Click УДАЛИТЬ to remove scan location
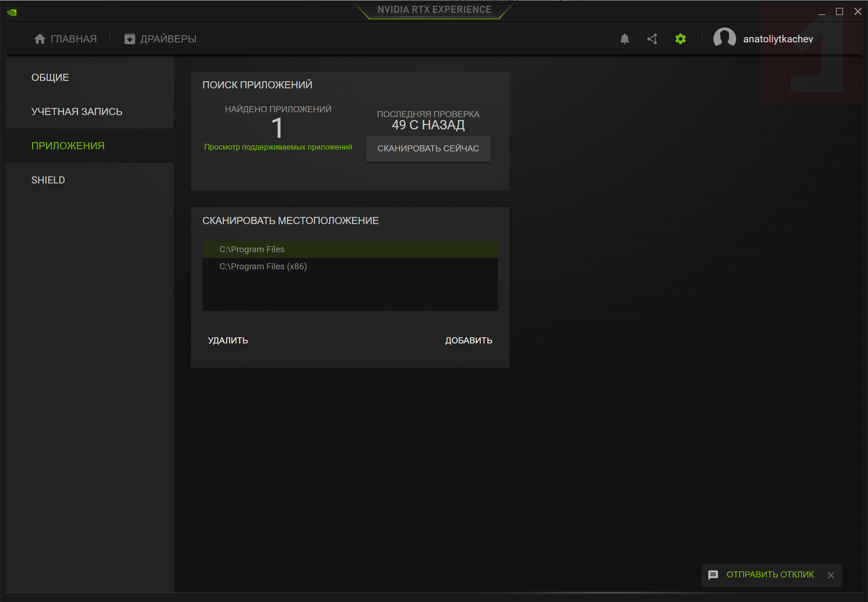Image resolution: width=868 pixels, height=602 pixels. (228, 340)
